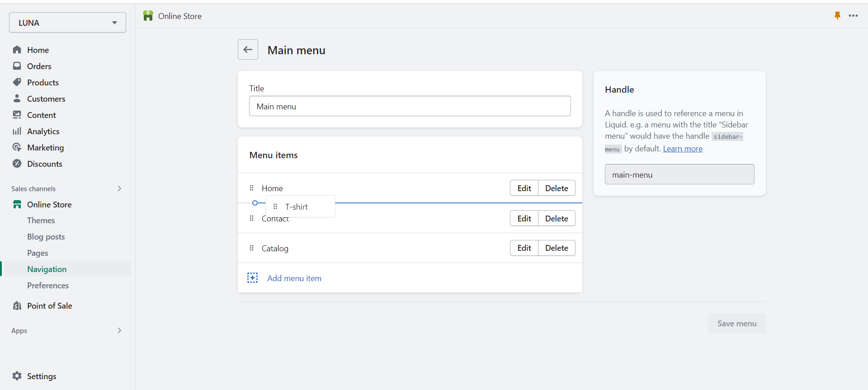This screenshot has width=868, height=390.
Task: Click the Analytics bar chart icon
Action: (17, 131)
